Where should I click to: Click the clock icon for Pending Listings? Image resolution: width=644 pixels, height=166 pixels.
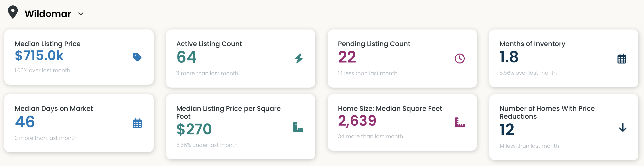(459, 59)
